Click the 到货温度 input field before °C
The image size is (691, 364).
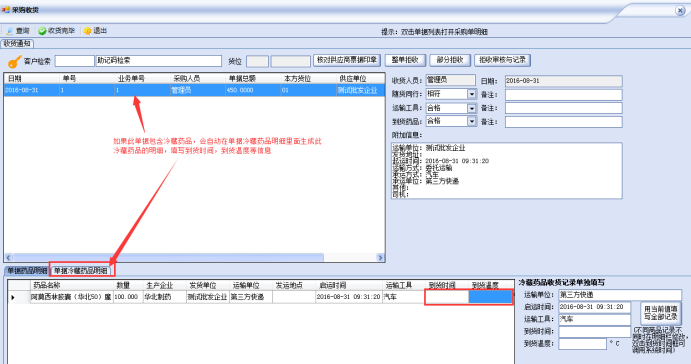click(x=583, y=344)
